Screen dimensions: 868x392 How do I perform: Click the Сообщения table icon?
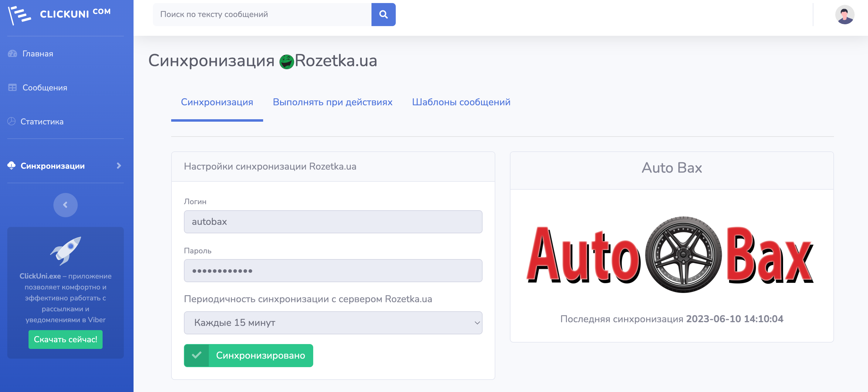tap(12, 88)
